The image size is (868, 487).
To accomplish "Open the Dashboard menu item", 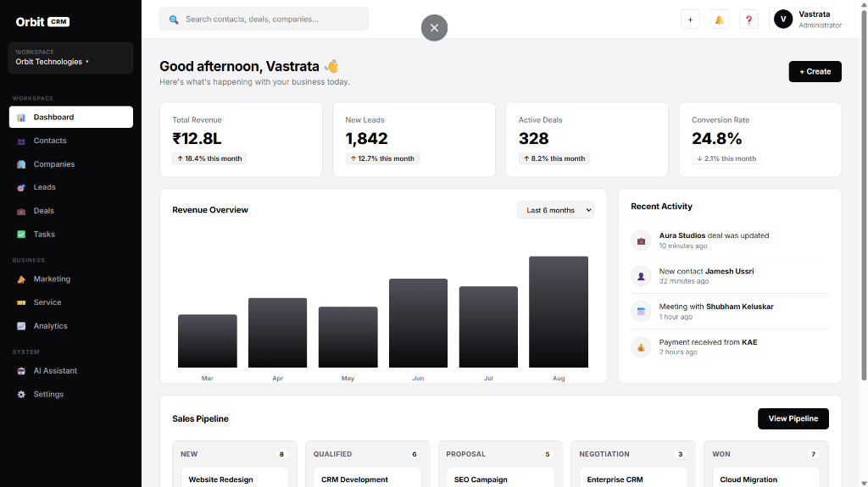I will (71, 118).
